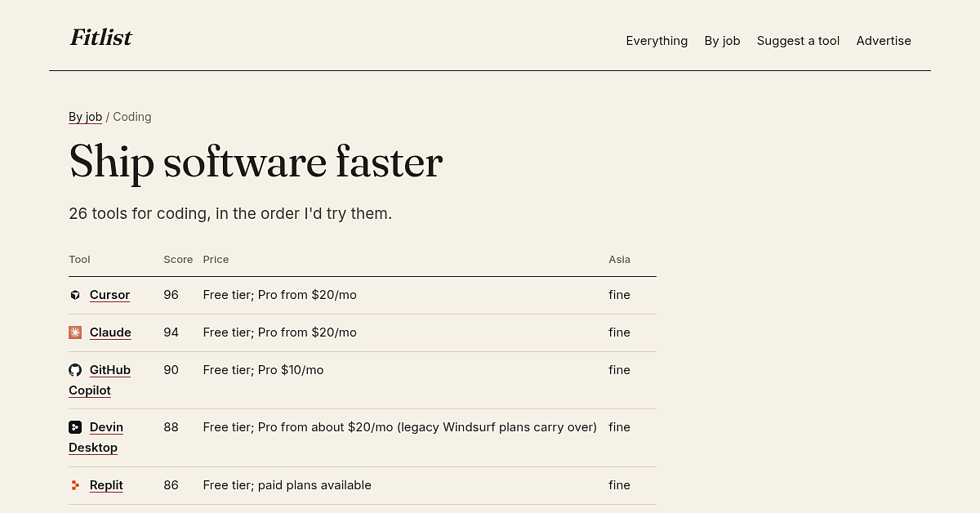Open the Advertise nav link
980x513 pixels.
tap(884, 41)
